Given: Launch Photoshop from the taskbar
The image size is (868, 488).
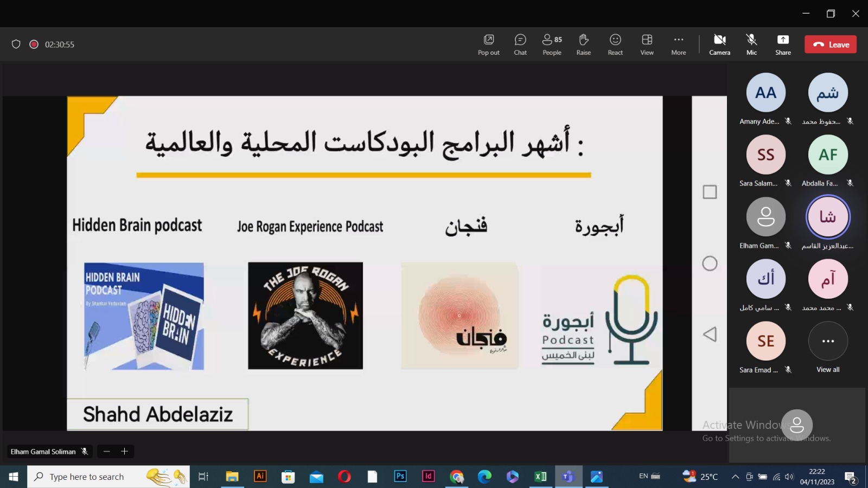Looking at the screenshot, I should pyautogui.click(x=400, y=477).
